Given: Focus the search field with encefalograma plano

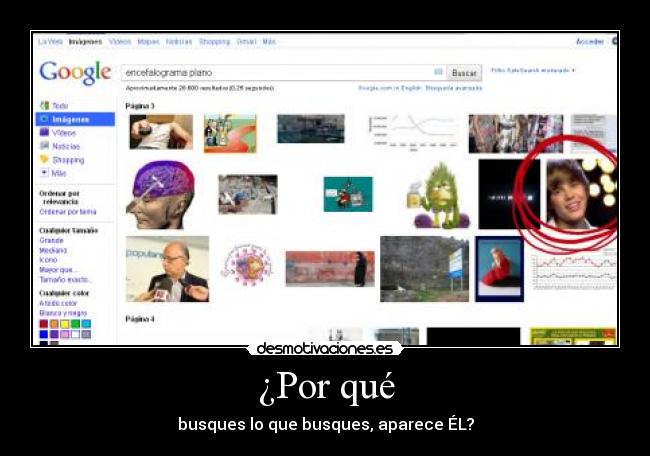Looking at the screenshot, I should pos(284,73).
